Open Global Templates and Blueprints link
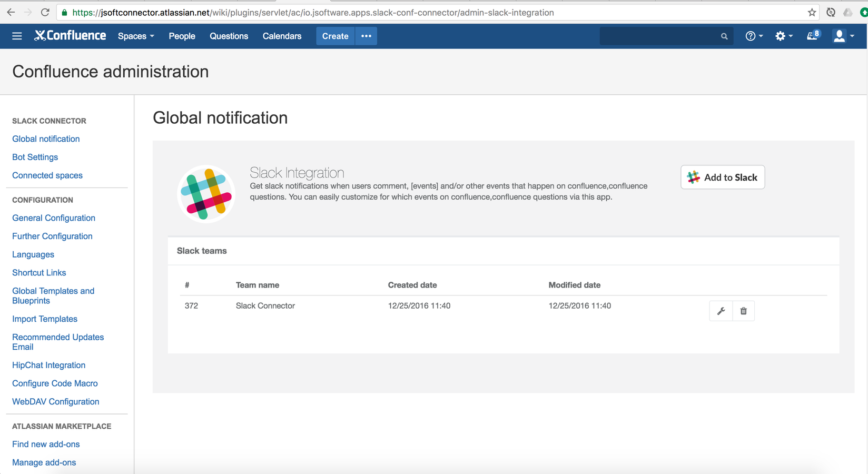 coord(53,295)
